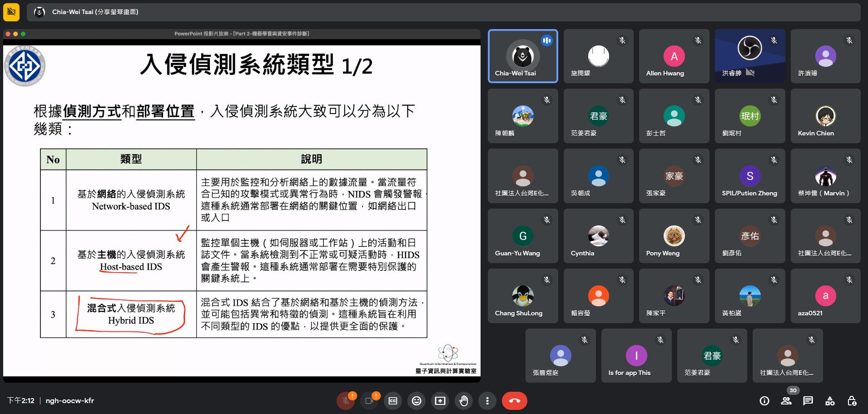Screen dimensions: 868x414
Task: Click the present screen icon
Action: coord(440,401)
